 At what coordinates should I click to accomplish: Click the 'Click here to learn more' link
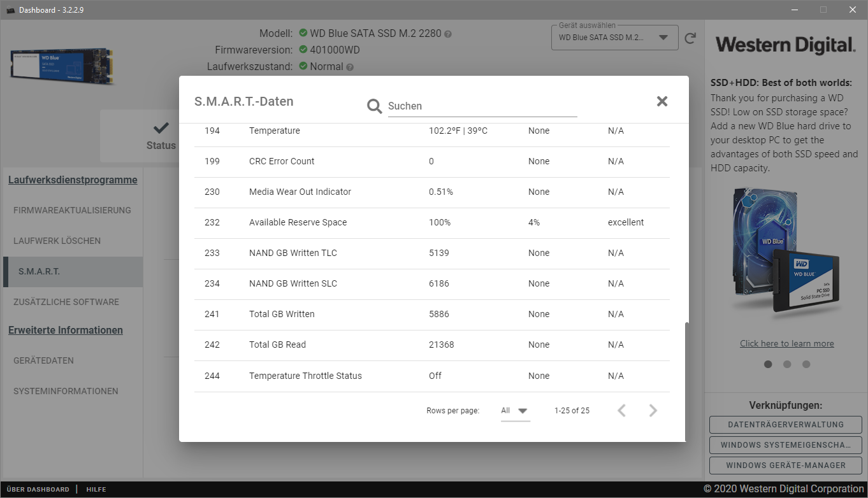(x=787, y=343)
